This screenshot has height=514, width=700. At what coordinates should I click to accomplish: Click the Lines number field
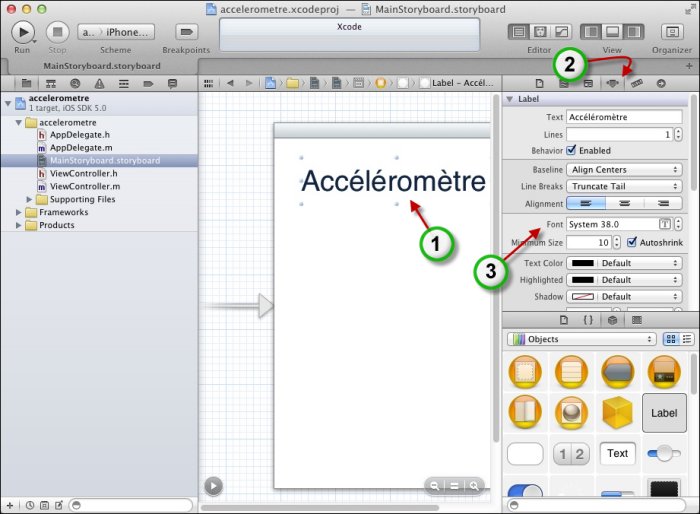click(620, 134)
